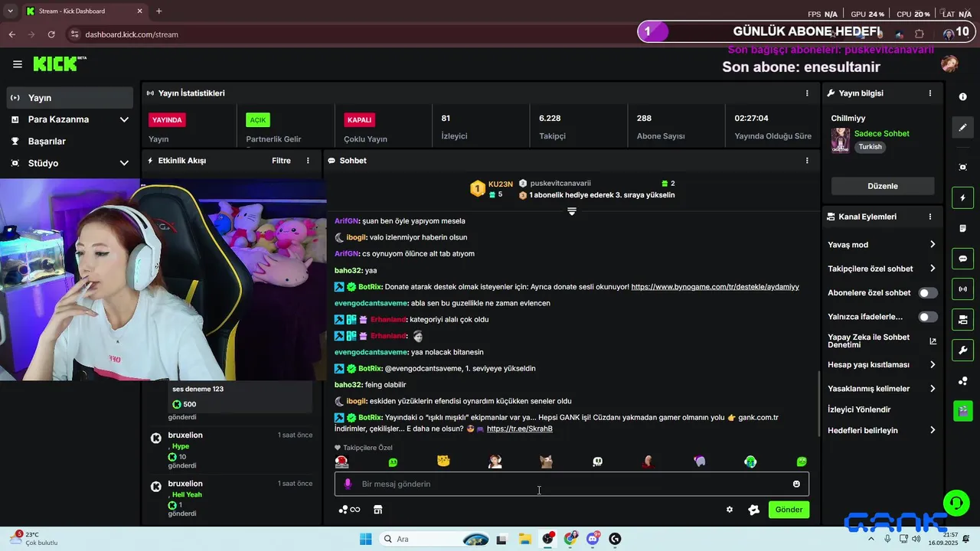
Task: Toggle the lightning activity feed icon
Action: 962,198
